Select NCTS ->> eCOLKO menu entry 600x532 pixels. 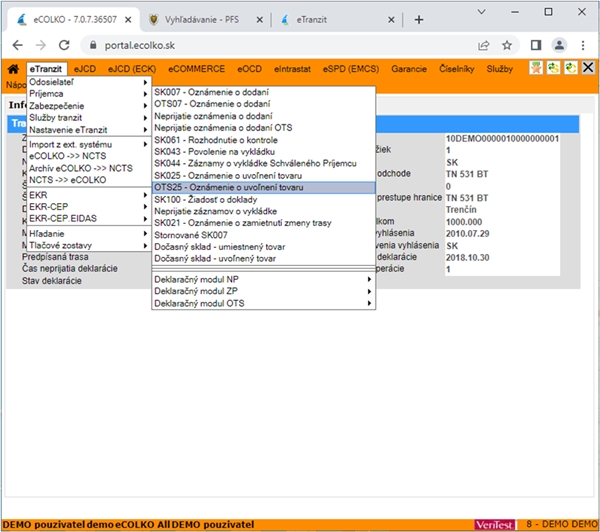[89, 180]
